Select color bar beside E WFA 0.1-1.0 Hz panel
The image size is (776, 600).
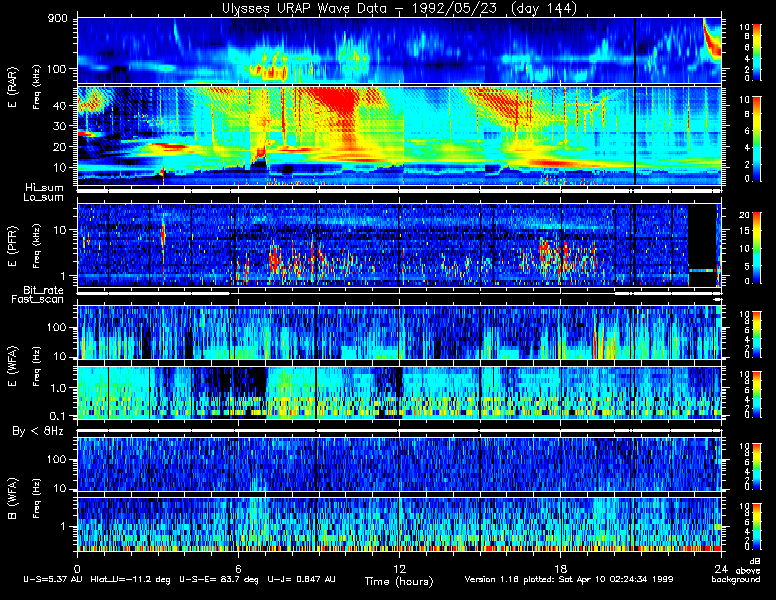point(757,395)
